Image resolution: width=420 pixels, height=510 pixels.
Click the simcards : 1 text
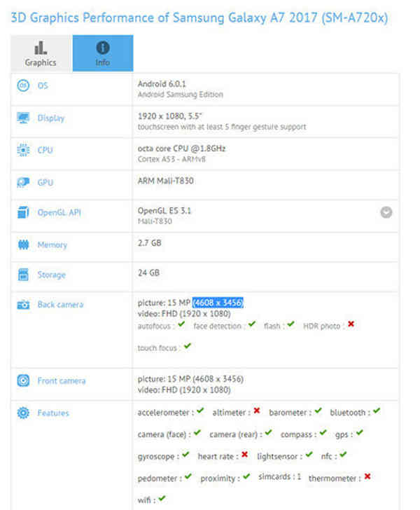(279, 477)
